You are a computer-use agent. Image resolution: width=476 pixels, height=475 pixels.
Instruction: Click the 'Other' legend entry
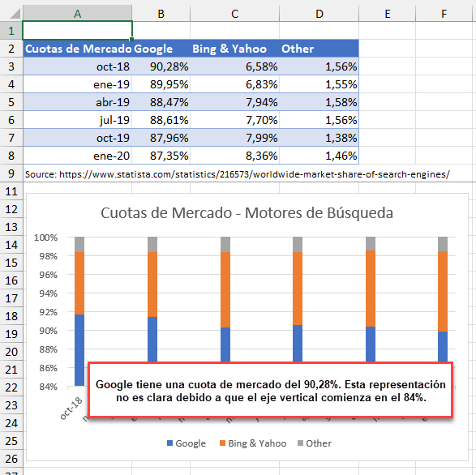coord(315,443)
